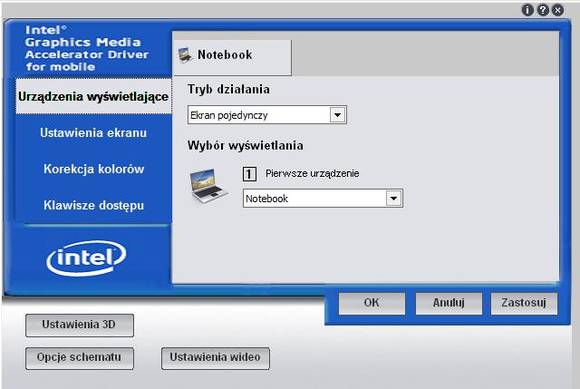This screenshot has height=389, width=580.
Task: Click the info icon at top right
Action: 527,10
